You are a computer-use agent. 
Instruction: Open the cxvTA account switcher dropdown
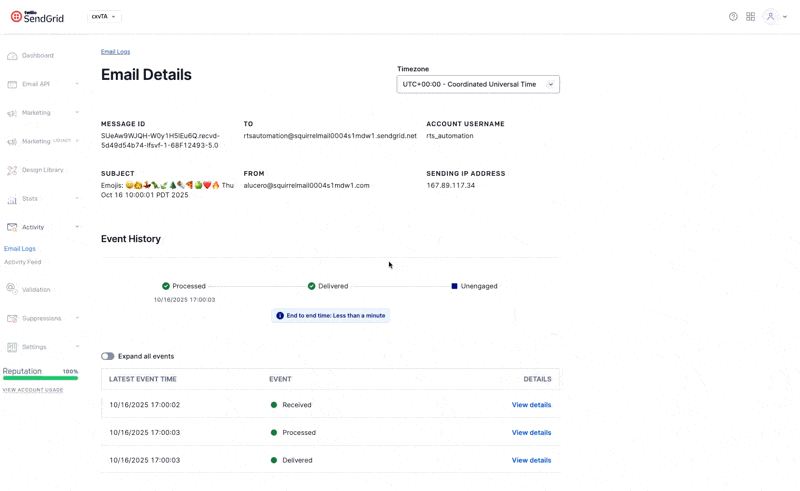pyautogui.click(x=104, y=17)
